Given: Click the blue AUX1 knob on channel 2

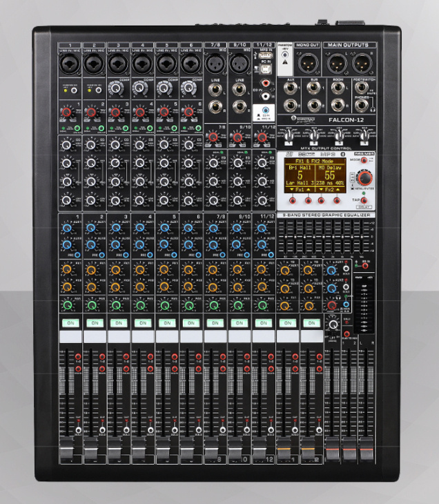Looking at the screenshot, I should (92, 228).
